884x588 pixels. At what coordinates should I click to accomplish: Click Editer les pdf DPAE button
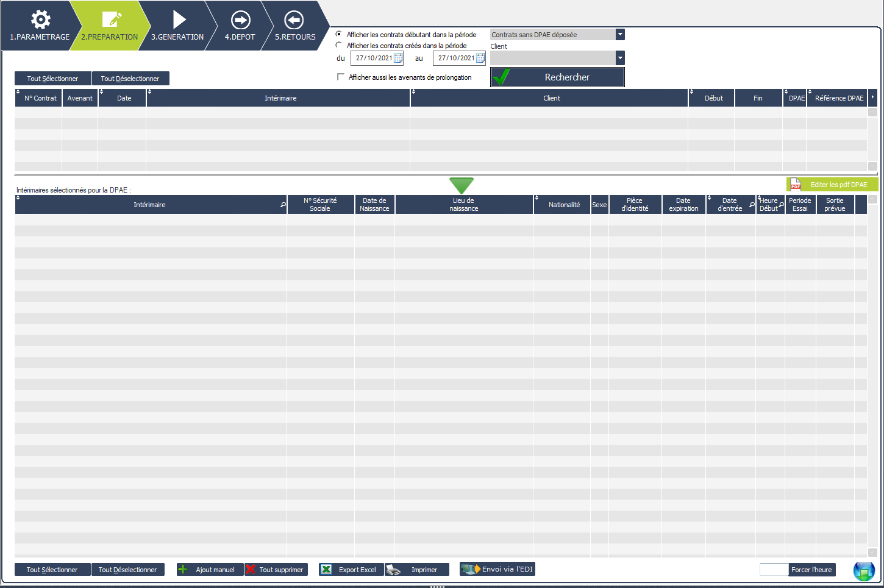click(832, 185)
